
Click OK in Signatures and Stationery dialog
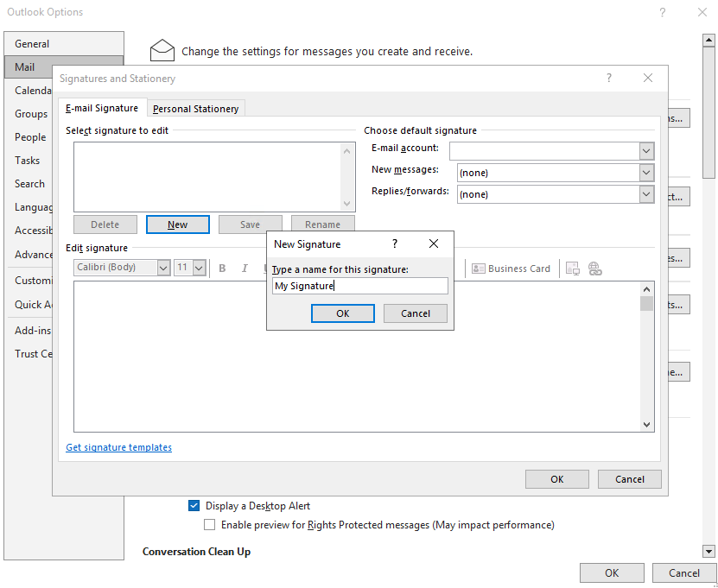tap(556, 479)
